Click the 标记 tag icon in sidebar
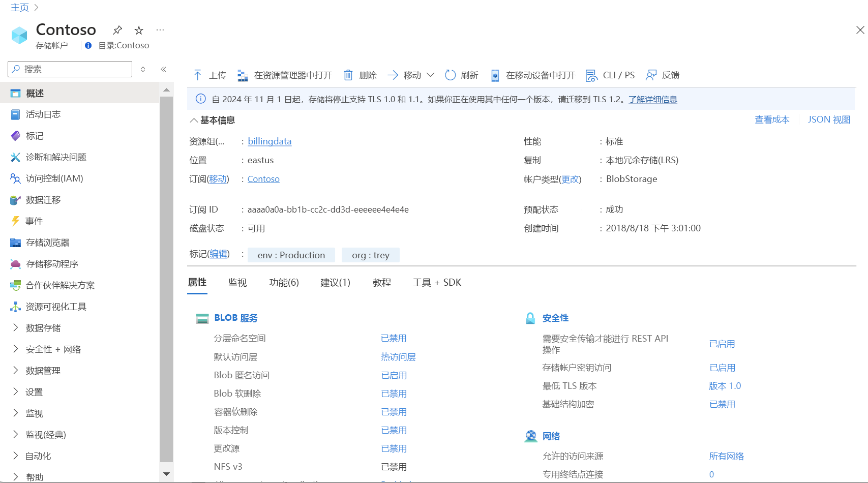 (16, 136)
